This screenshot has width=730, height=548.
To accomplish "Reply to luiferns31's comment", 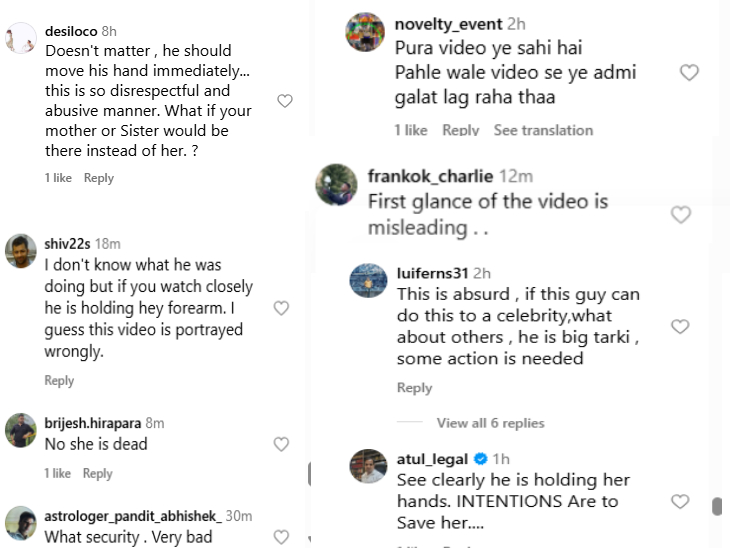I will 414,388.
